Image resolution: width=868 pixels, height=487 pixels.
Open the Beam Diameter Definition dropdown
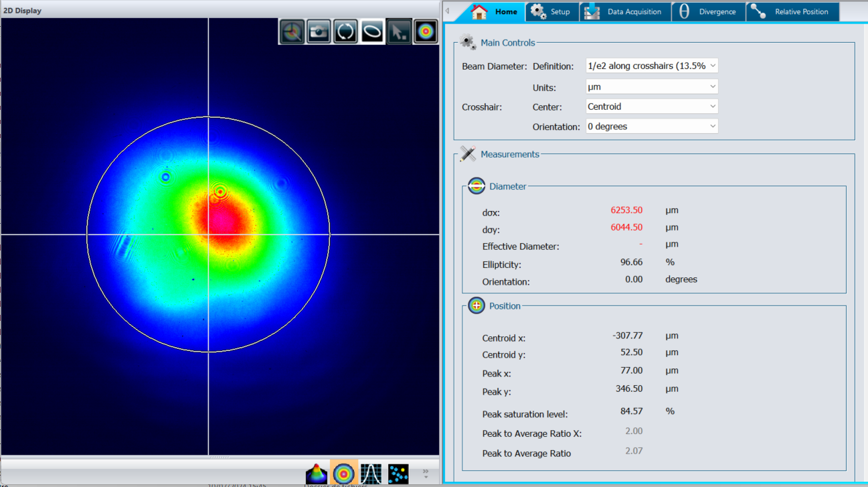(651, 66)
